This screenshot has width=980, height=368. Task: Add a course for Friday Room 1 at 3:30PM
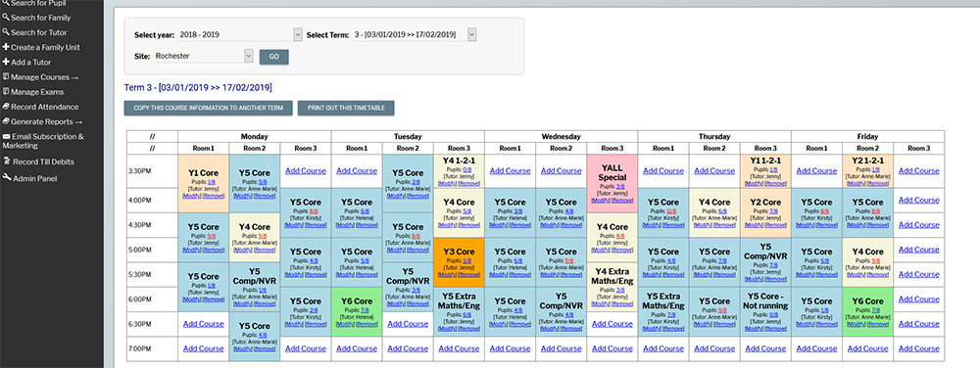pyautogui.click(x=816, y=171)
